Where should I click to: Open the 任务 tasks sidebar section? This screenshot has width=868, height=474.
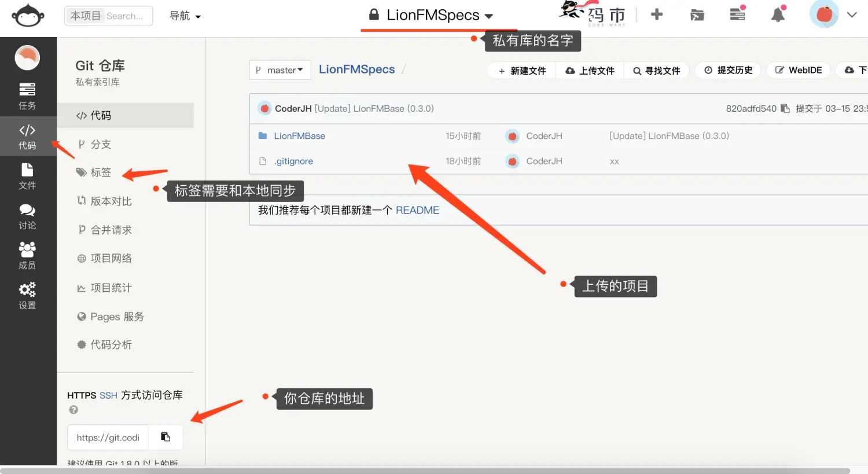(27, 96)
